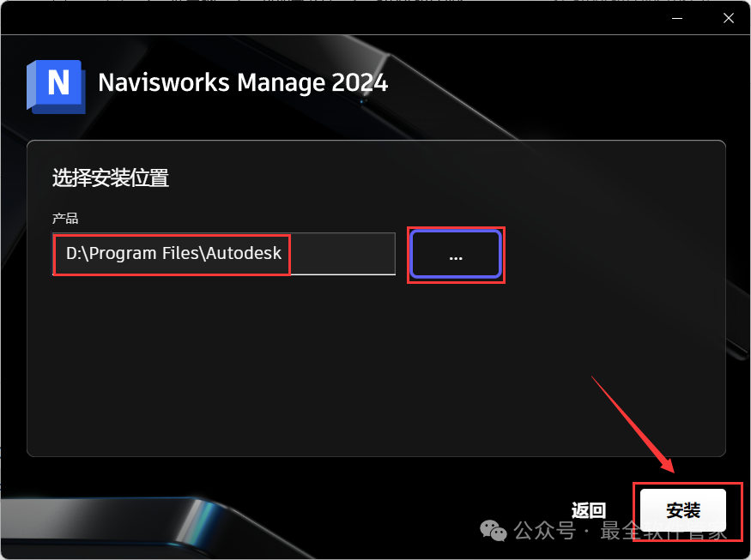Screen dimensions: 751x560
Task: Click the 产品 label above path field
Action: [x=65, y=219]
